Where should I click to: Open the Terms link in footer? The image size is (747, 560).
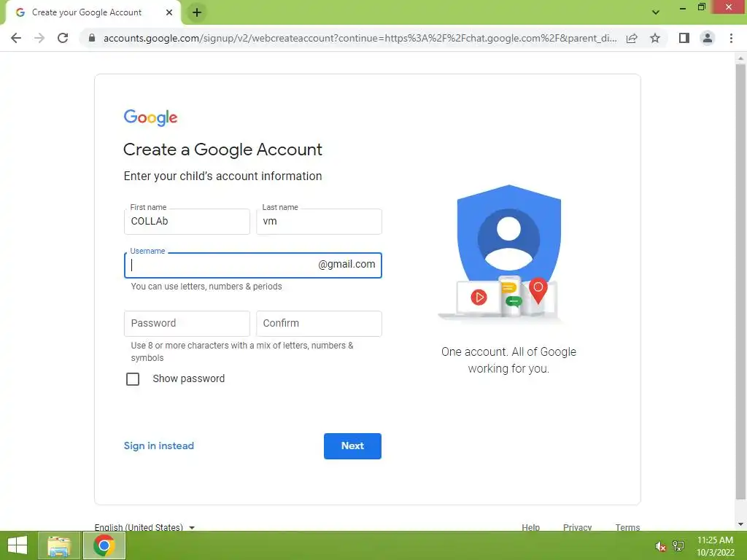(627, 527)
